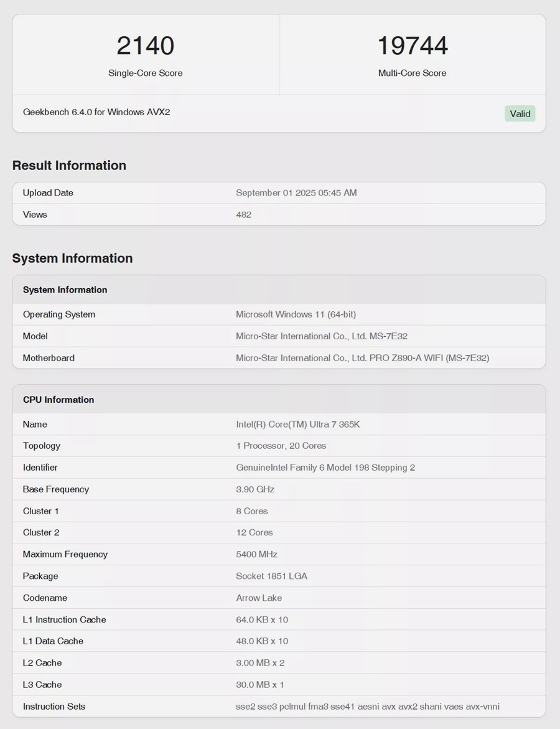Select the Result Information heading
The image size is (560, 729).
click(69, 165)
